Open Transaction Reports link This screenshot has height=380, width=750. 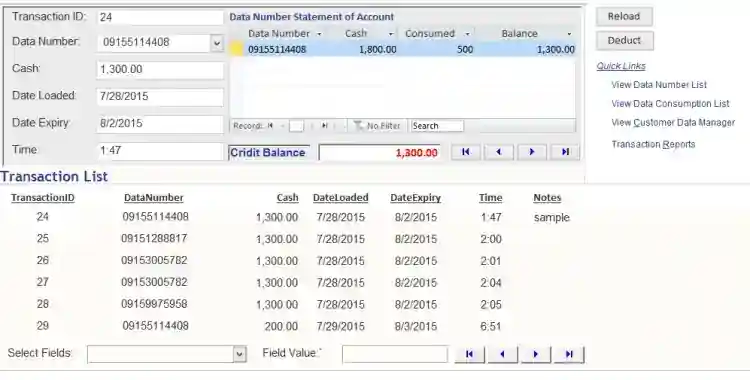coord(653,144)
